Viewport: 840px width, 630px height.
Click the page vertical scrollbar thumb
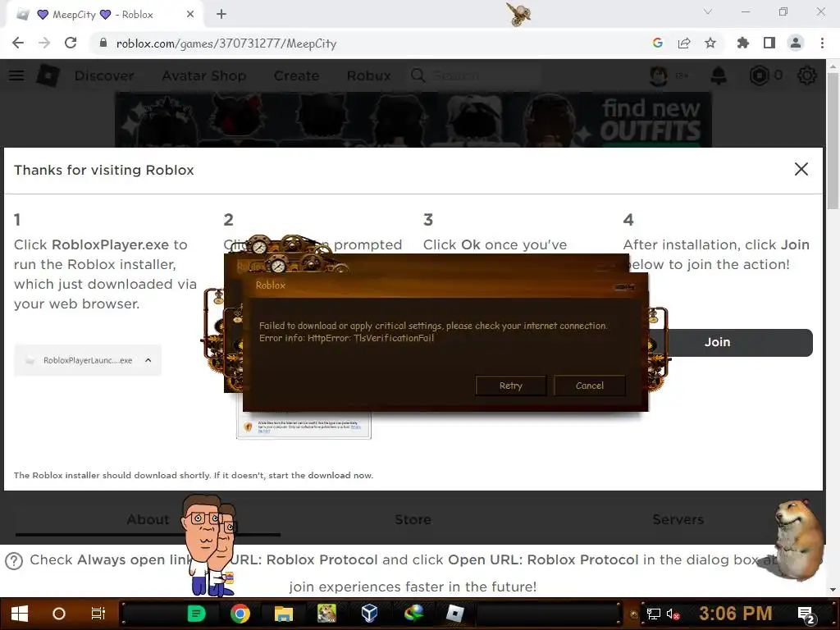pyautogui.click(x=833, y=141)
